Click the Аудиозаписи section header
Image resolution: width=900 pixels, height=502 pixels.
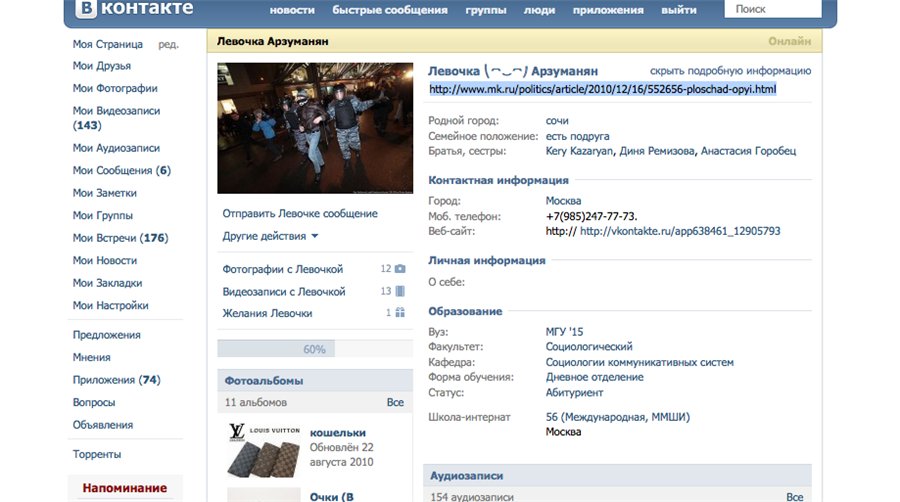coord(617,476)
